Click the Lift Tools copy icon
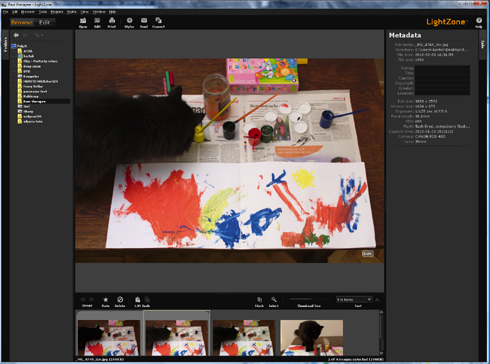The image size is (490, 364). click(137, 299)
